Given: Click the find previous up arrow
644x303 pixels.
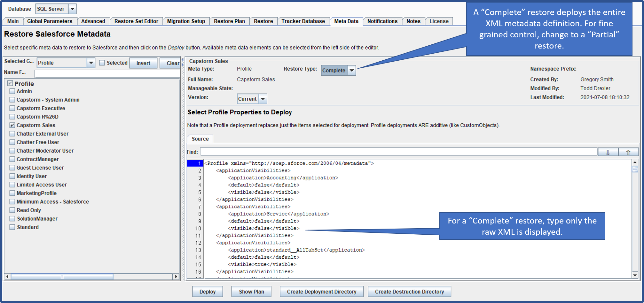Looking at the screenshot, I should pos(628,152).
